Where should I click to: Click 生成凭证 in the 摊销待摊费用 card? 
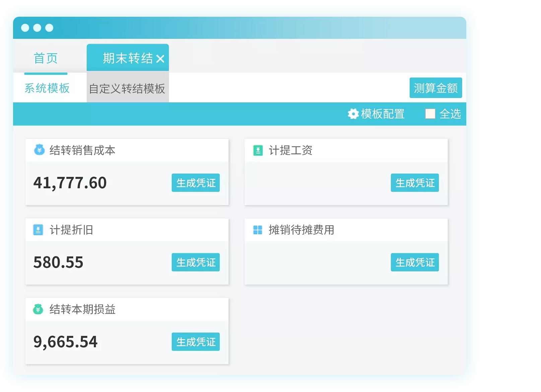click(415, 262)
